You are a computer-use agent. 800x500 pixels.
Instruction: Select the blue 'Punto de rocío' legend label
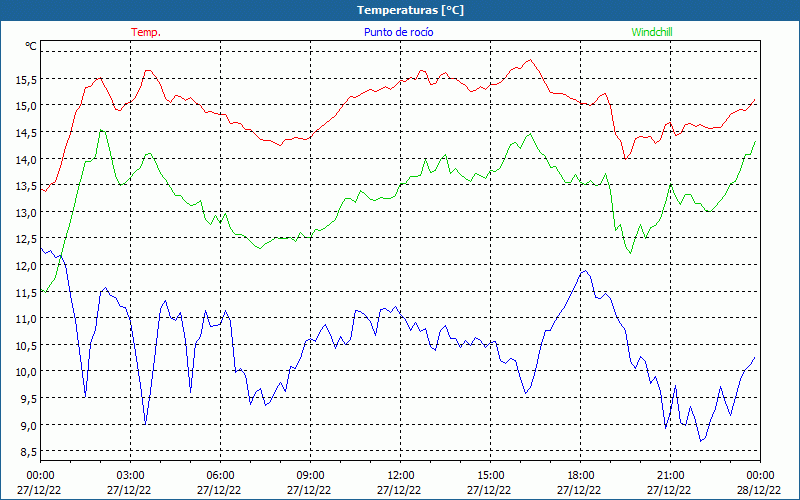point(398,32)
